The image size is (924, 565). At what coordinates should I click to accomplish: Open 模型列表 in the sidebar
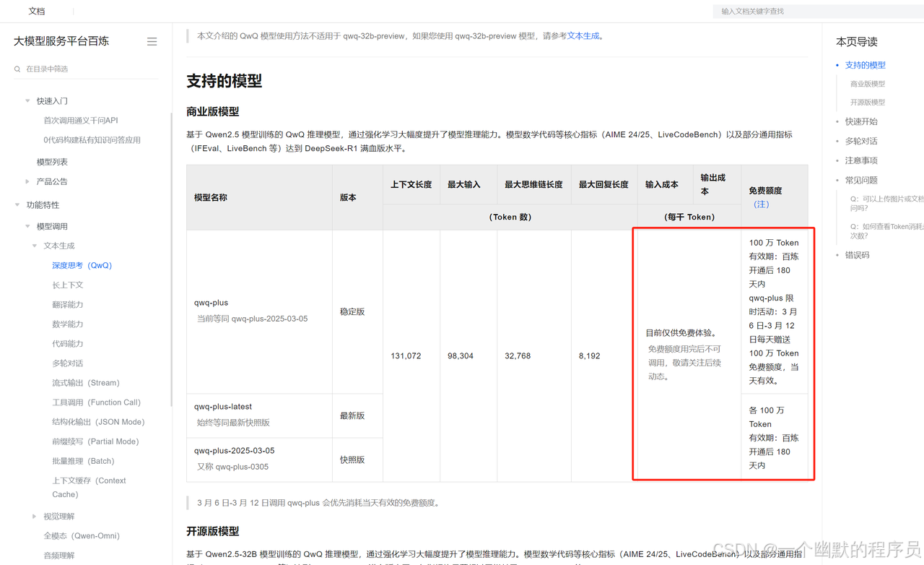[x=52, y=162]
